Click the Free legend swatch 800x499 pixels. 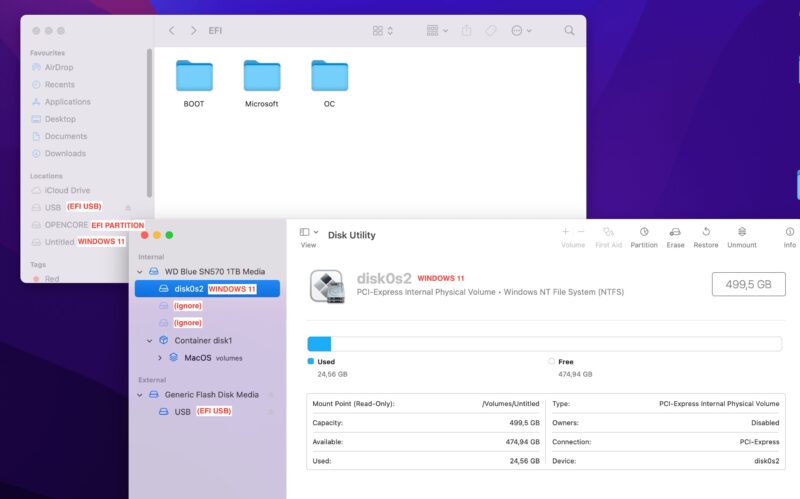point(551,361)
